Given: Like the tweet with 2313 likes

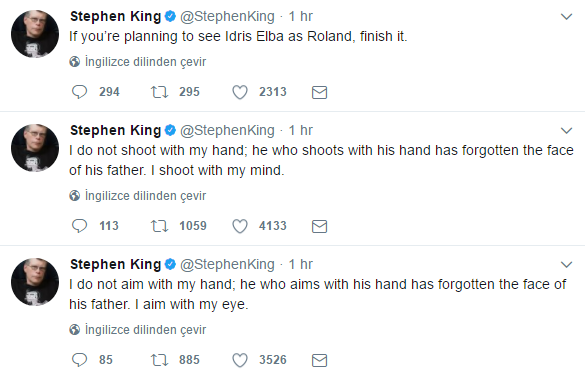Looking at the screenshot, I should (x=240, y=92).
